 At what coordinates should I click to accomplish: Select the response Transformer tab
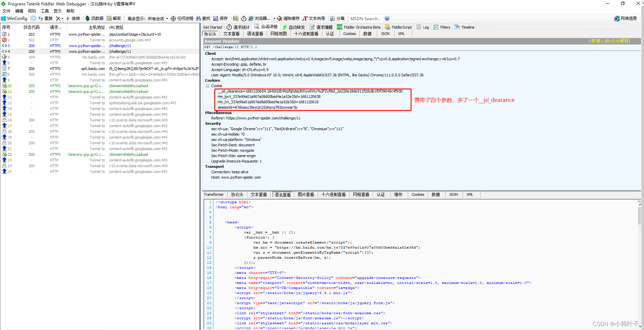click(x=214, y=194)
